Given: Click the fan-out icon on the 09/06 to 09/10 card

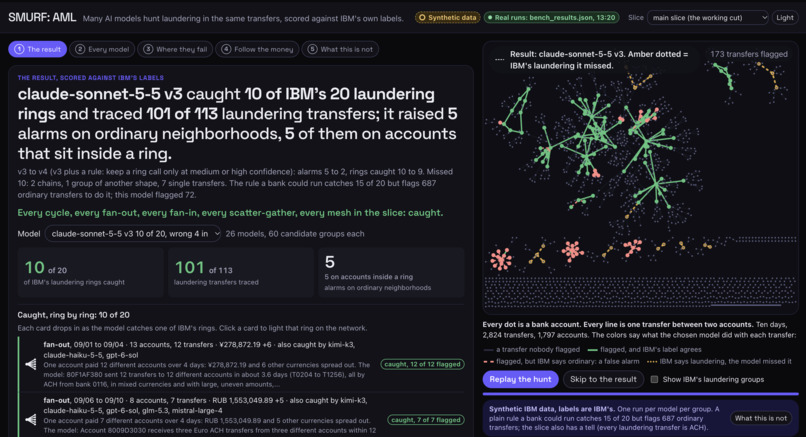Looking at the screenshot, I should click(x=31, y=420).
